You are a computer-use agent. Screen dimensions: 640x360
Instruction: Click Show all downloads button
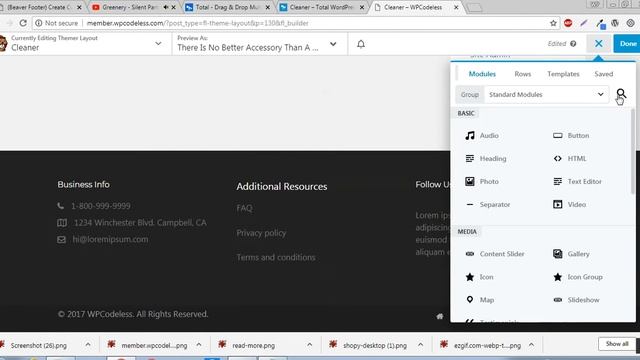click(617, 344)
